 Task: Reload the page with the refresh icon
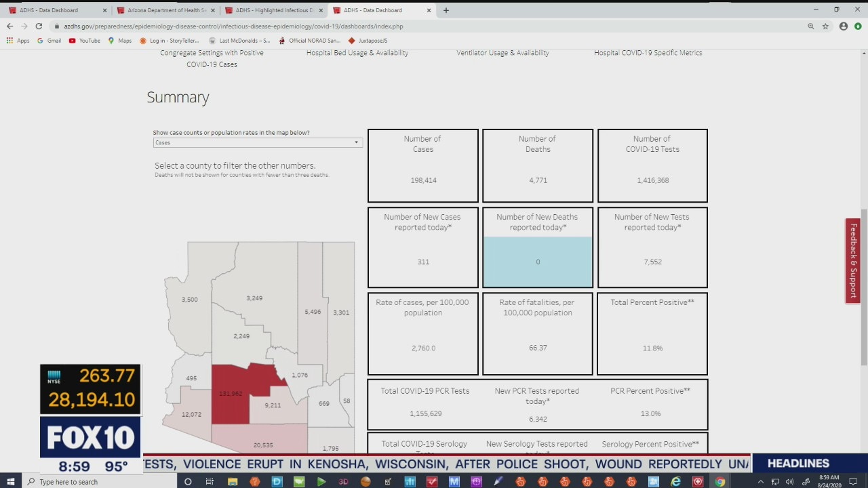[x=39, y=26]
